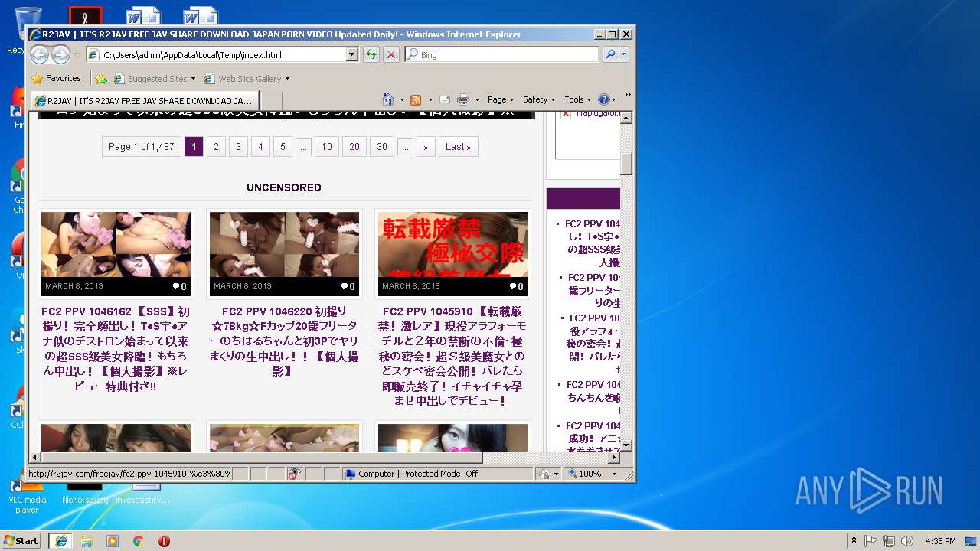Jump to the Last » page
This screenshot has width=980, height=551.
click(x=458, y=147)
